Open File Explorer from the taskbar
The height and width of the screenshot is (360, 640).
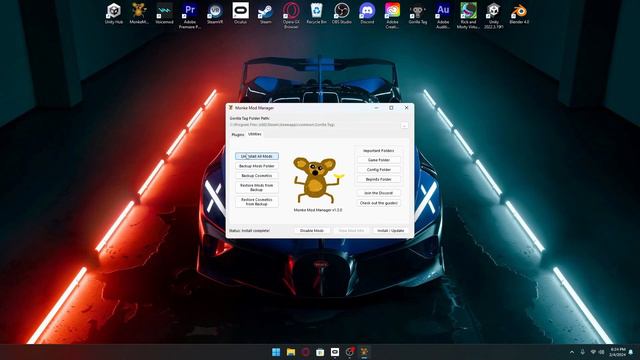291,352
